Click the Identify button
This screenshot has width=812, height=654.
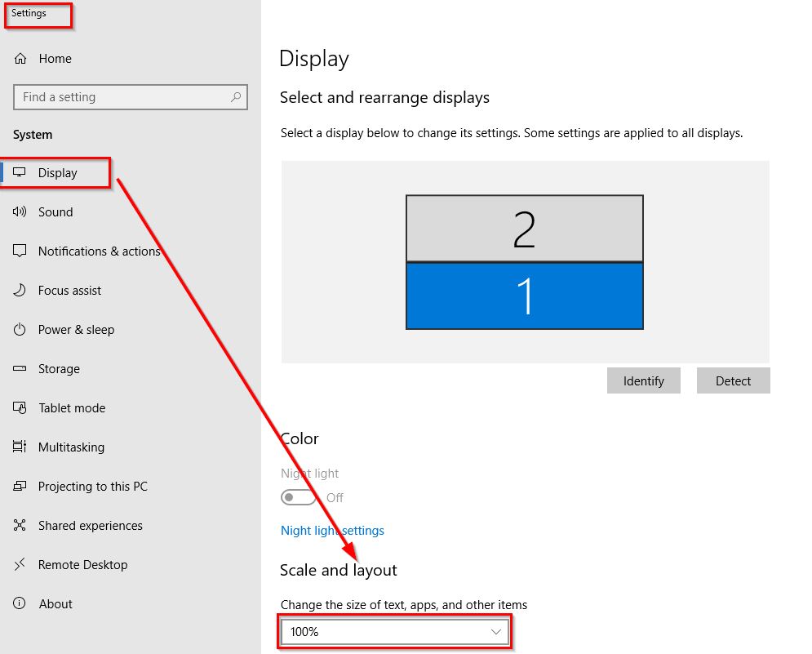pos(644,381)
